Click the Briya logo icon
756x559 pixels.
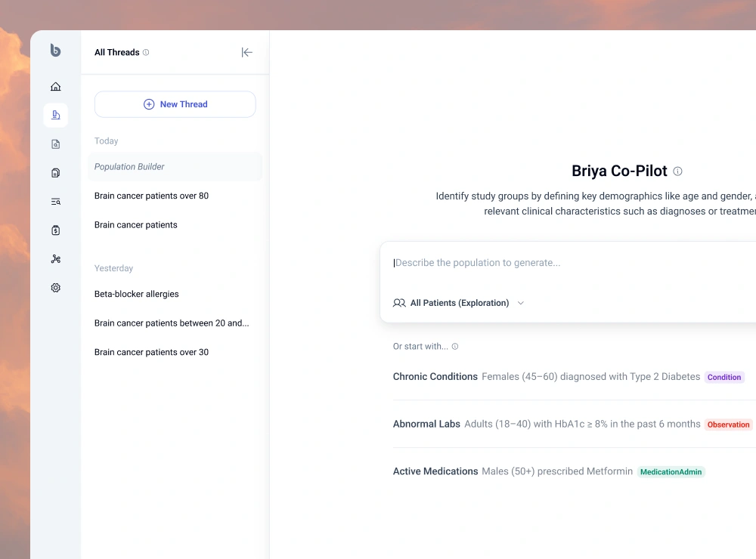55,51
